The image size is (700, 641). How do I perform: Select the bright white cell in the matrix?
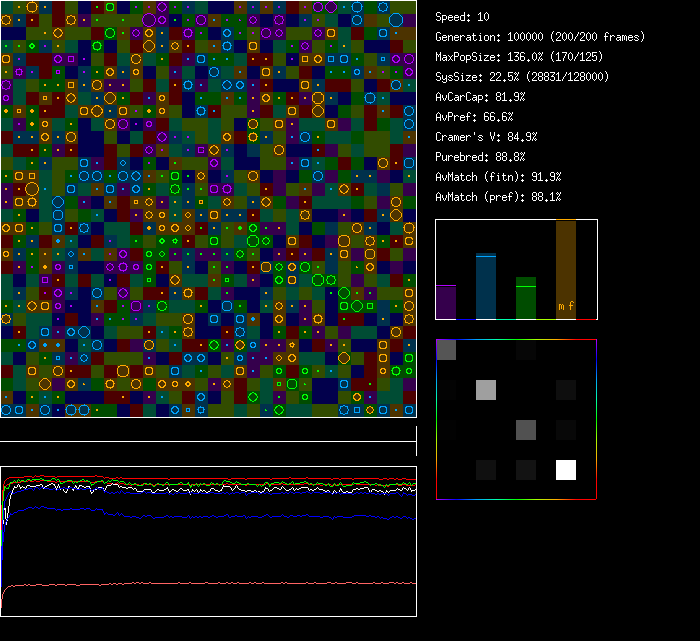tap(566, 470)
